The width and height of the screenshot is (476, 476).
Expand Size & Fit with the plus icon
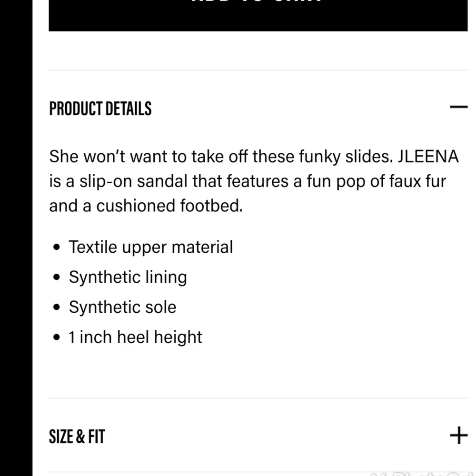pos(459,436)
